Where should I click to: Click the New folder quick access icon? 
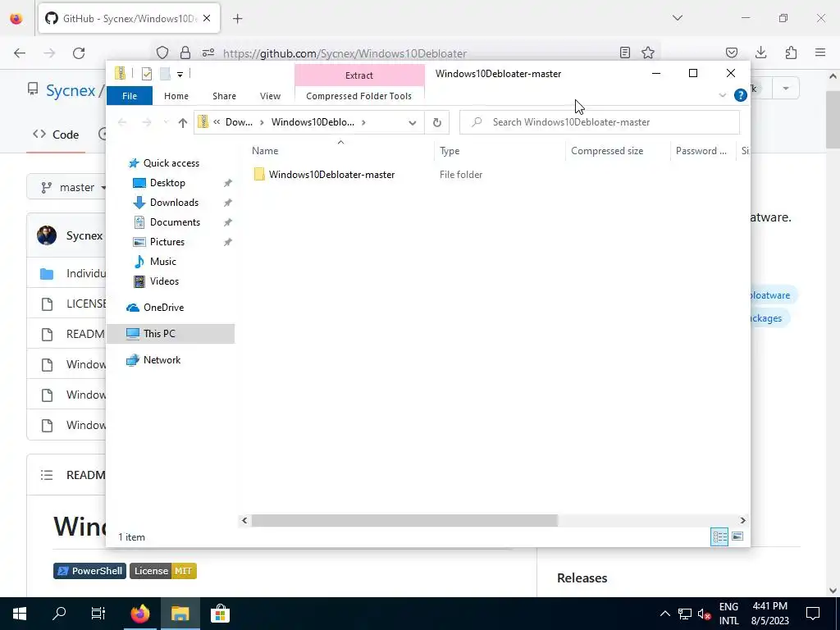pos(165,74)
